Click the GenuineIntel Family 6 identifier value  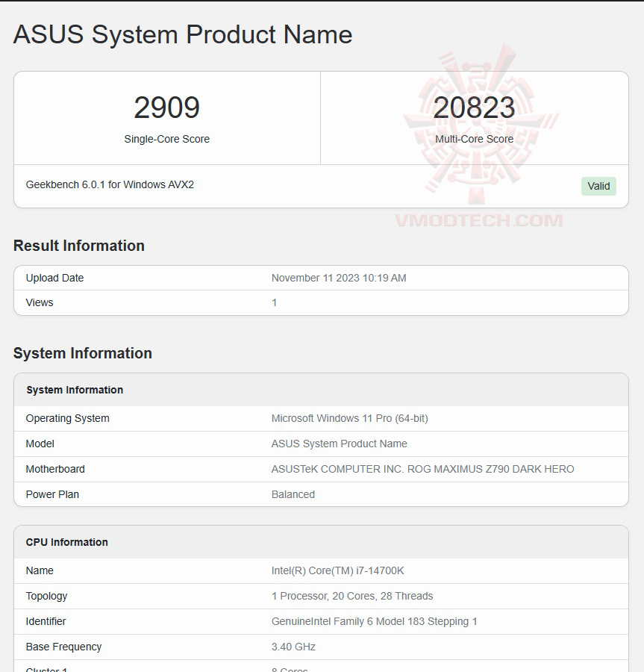point(373,621)
